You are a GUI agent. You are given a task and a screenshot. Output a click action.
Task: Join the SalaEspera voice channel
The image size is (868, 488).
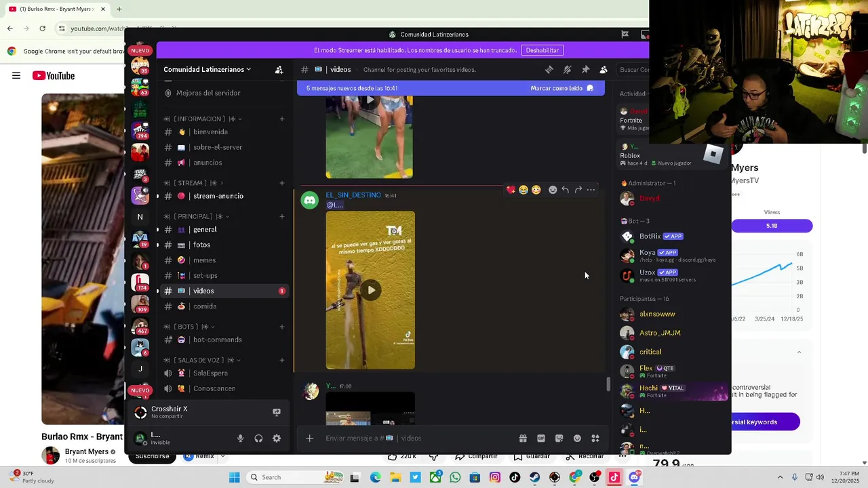pyautogui.click(x=224, y=373)
